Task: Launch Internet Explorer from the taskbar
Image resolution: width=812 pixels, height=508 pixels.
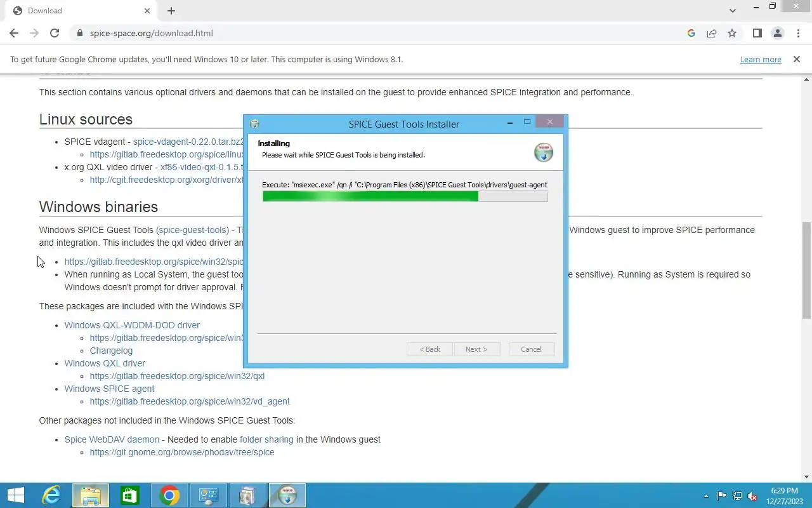Action: (x=51, y=495)
